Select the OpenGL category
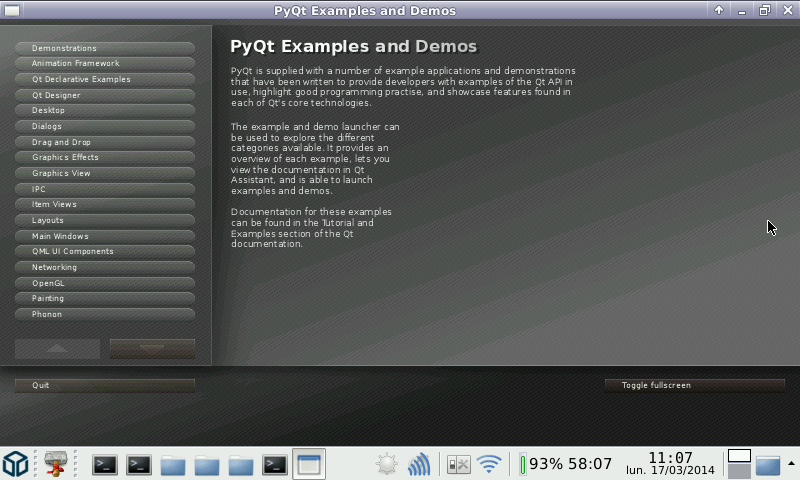The image size is (800, 480). [105, 283]
